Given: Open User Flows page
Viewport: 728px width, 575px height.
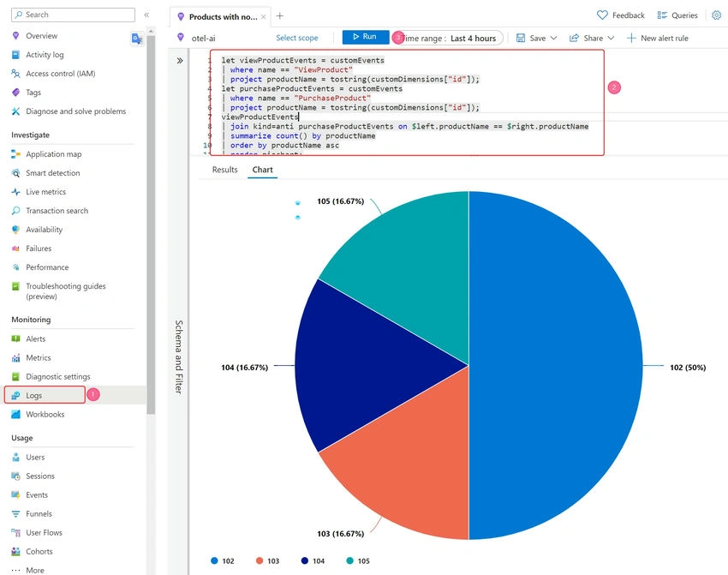Looking at the screenshot, I should (44, 533).
